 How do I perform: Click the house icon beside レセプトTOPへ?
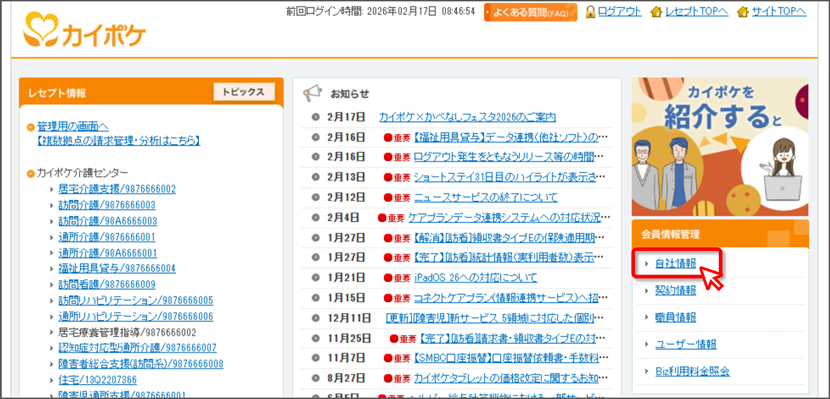[x=656, y=11]
